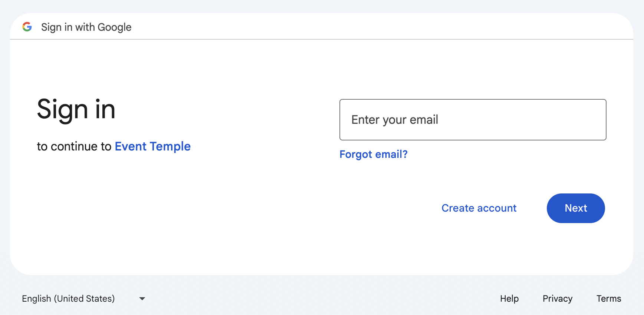Click the "Enter your email" placeholder text
The height and width of the screenshot is (315, 644).
pos(395,120)
